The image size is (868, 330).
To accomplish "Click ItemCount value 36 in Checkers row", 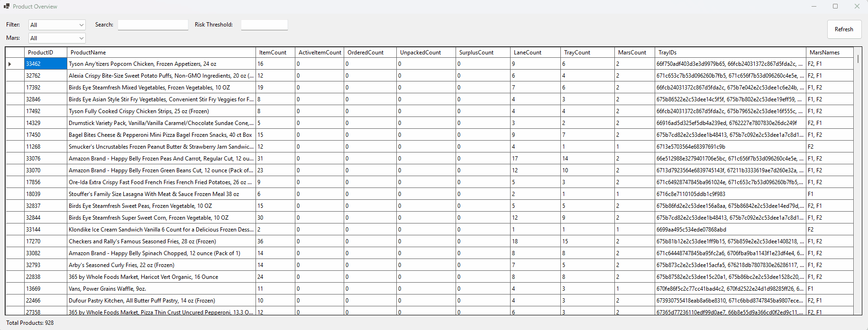I will [275, 241].
